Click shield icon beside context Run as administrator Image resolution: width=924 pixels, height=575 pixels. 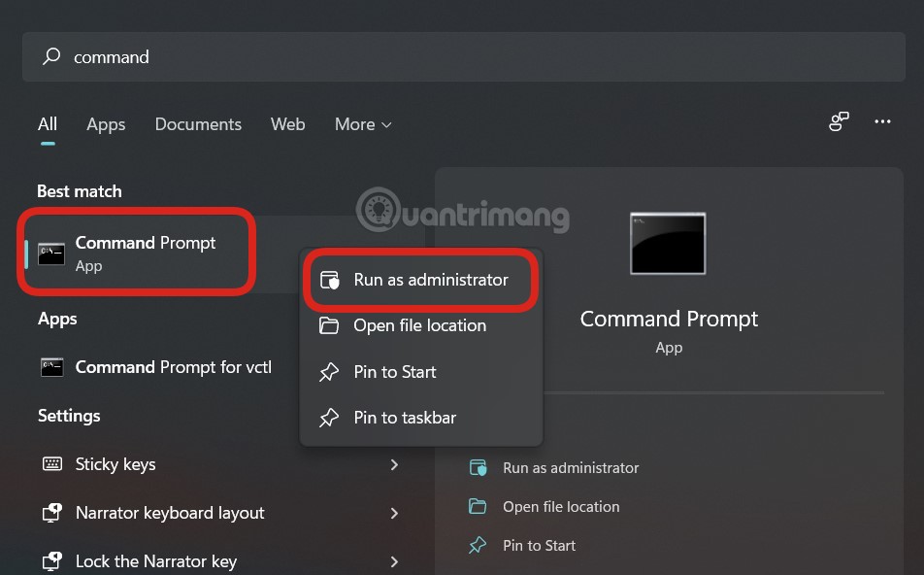[x=329, y=280]
